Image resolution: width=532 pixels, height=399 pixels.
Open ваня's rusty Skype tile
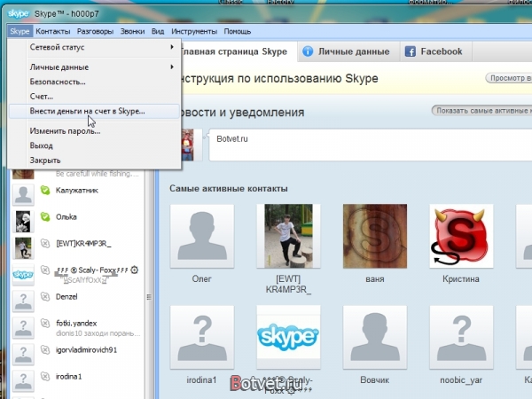coord(375,236)
